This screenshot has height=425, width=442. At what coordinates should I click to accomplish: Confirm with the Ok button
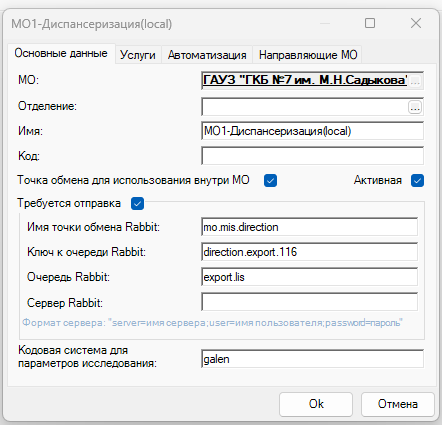click(x=316, y=404)
